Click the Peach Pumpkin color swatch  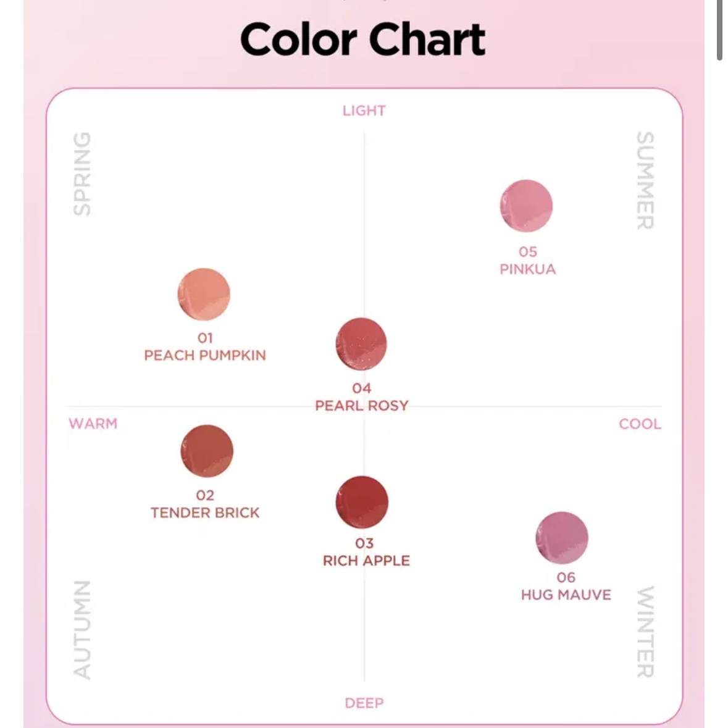click(x=204, y=295)
